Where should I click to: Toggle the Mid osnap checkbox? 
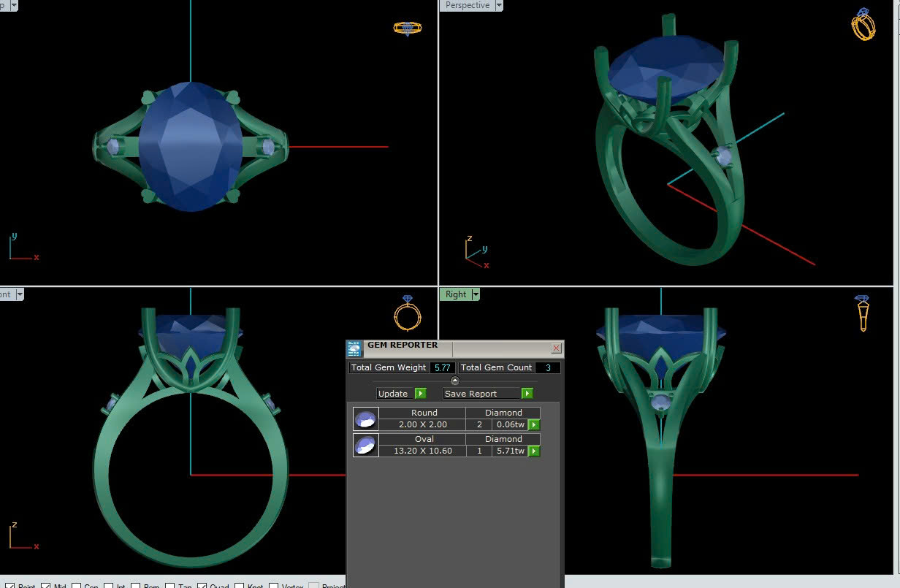pos(46,586)
